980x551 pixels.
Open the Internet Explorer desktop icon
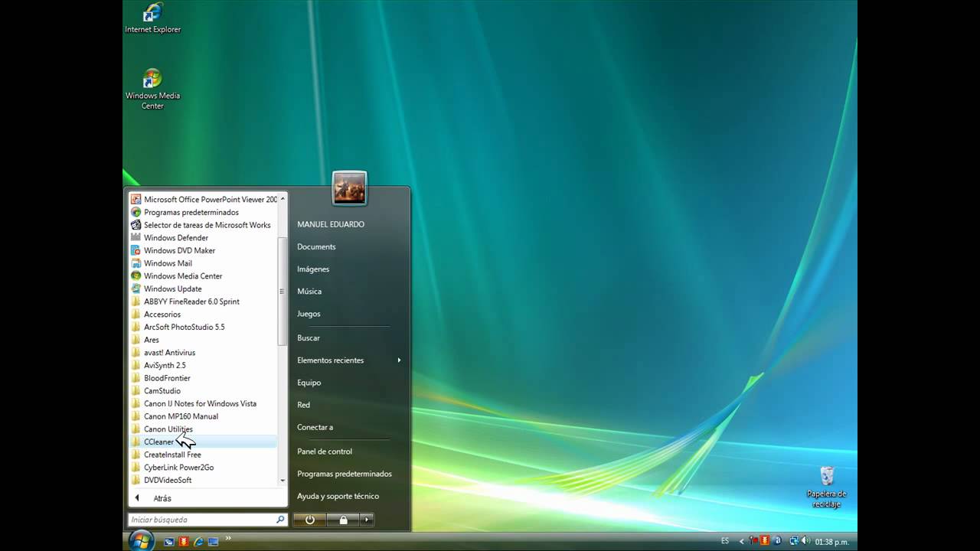tap(153, 18)
